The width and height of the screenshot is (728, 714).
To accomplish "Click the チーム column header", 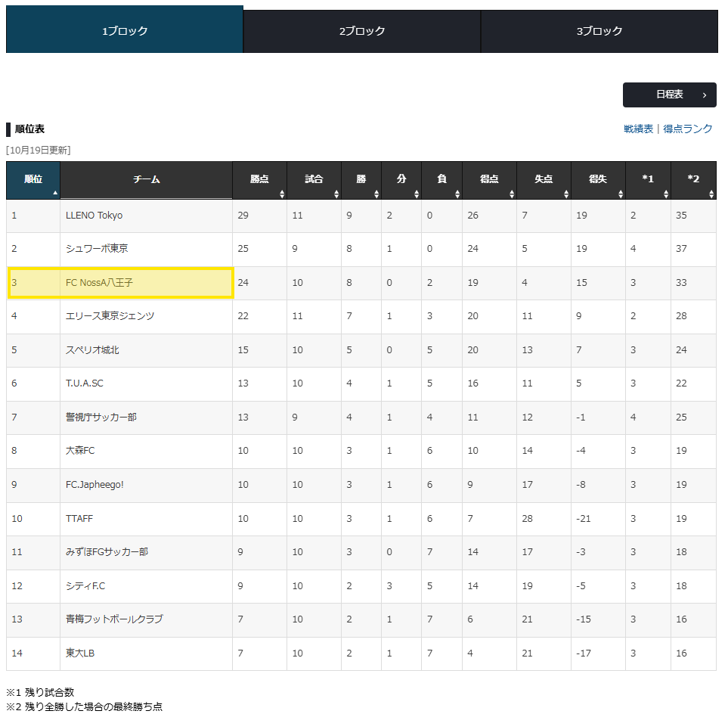I will [146, 180].
